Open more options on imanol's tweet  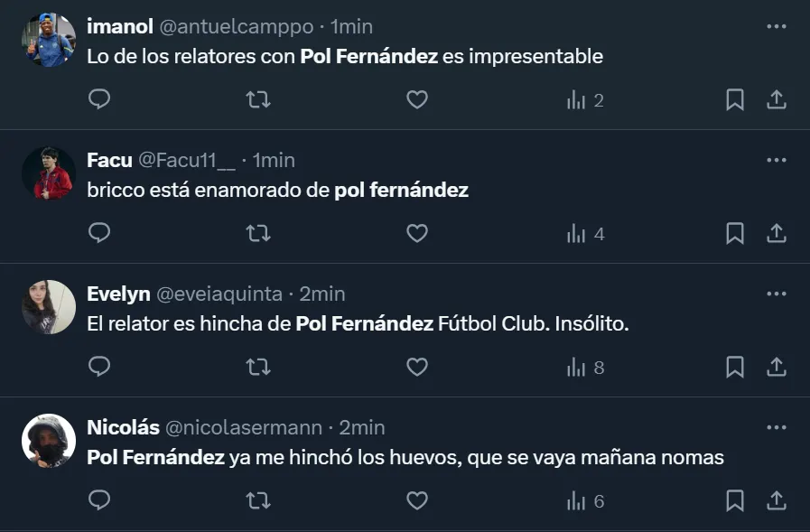[x=776, y=26]
